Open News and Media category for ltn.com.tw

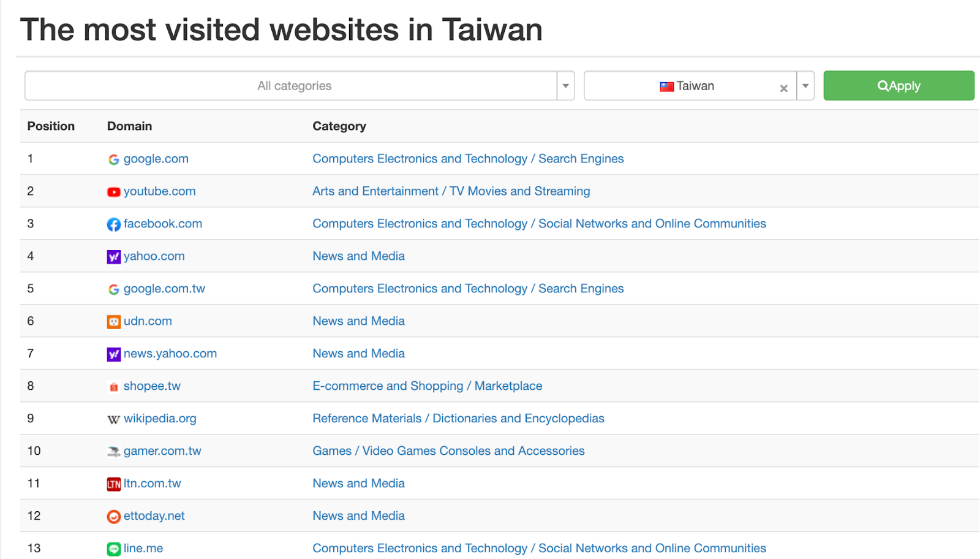point(358,484)
